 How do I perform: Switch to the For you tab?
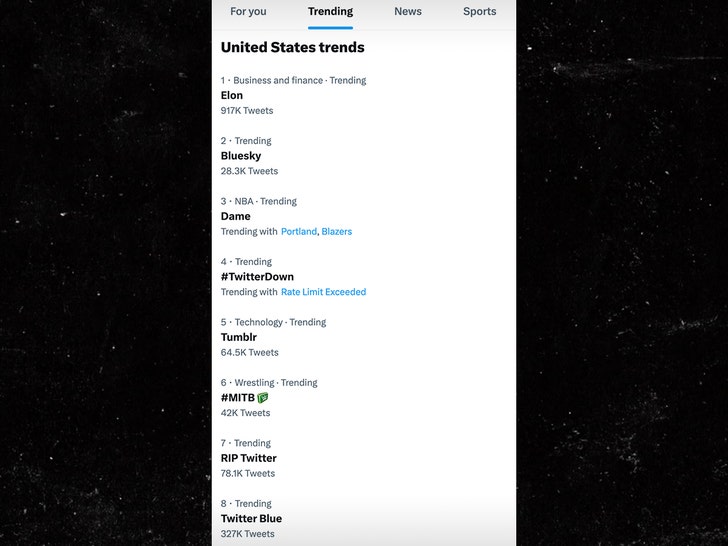pos(248,12)
